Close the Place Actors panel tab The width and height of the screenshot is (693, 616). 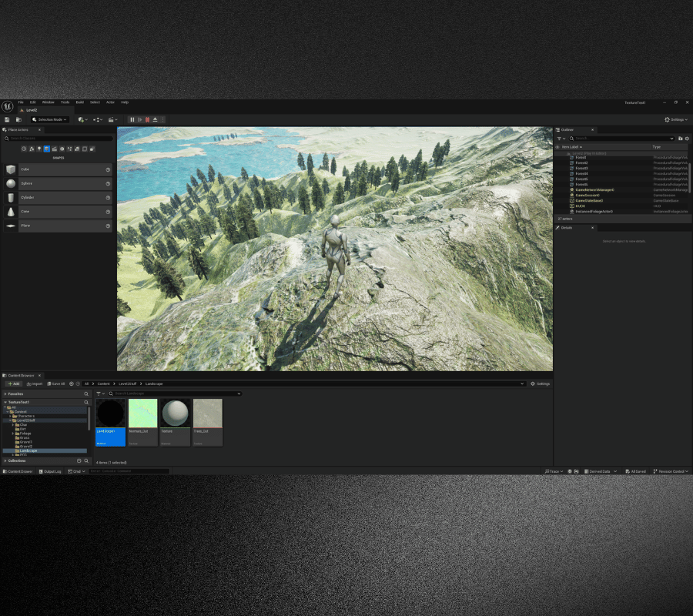click(39, 130)
